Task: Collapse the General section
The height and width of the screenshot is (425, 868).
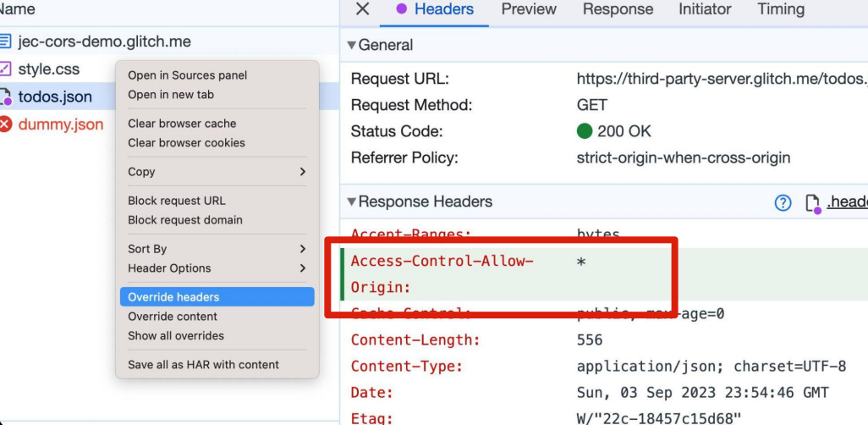Action: click(352, 45)
